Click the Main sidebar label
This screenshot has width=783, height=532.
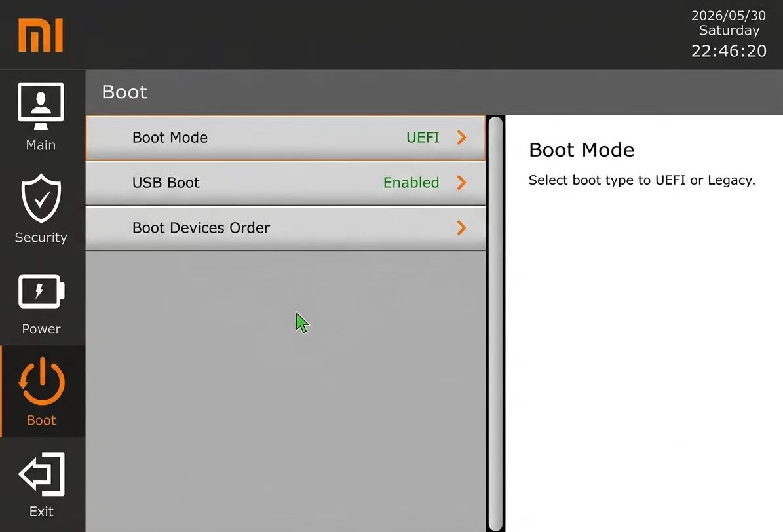click(41, 145)
